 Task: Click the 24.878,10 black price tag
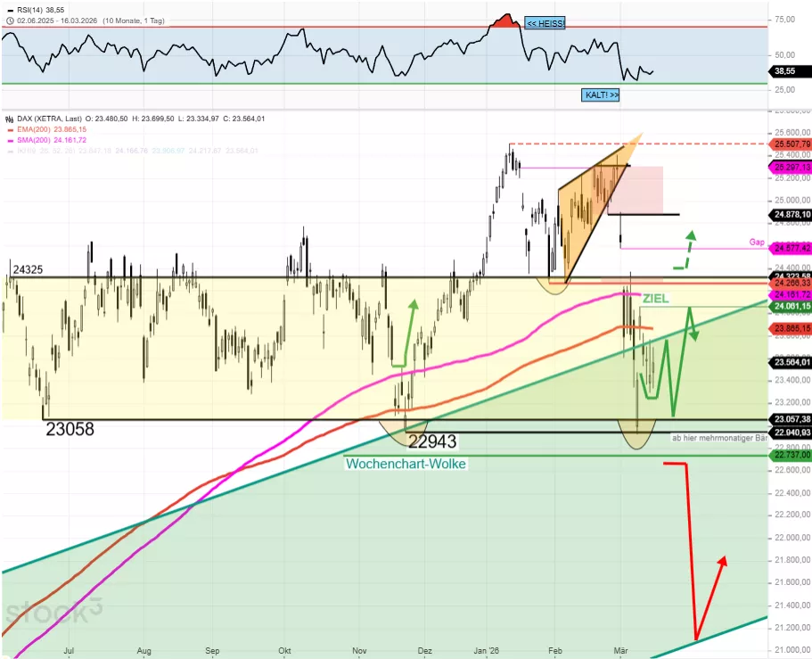(789, 215)
